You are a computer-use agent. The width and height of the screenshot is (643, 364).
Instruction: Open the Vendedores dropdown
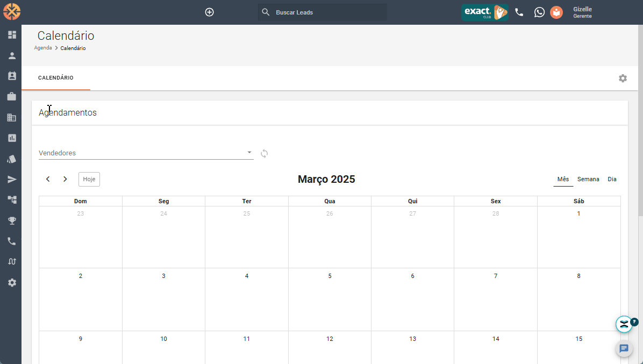point(146,153)
